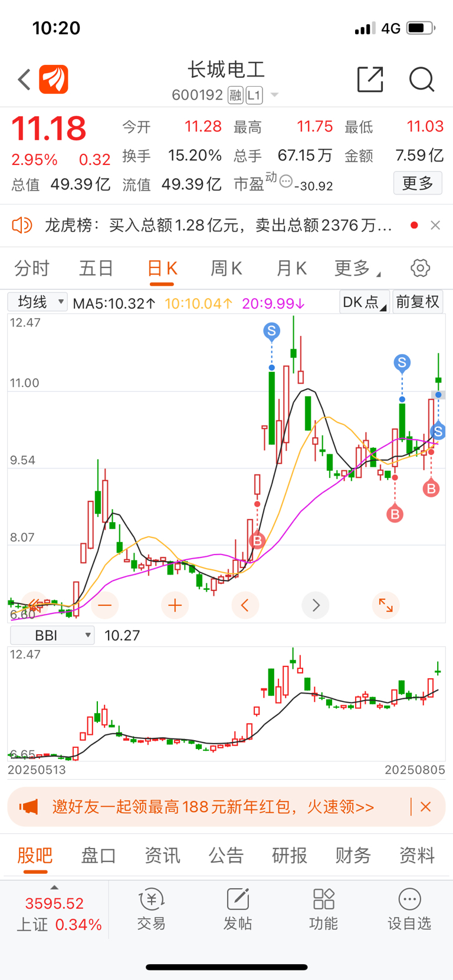Image resolution: width=453 pixels, height=980 pixels.
Task: Tap the cellular signal bars
Action: (x=365, y=28)
